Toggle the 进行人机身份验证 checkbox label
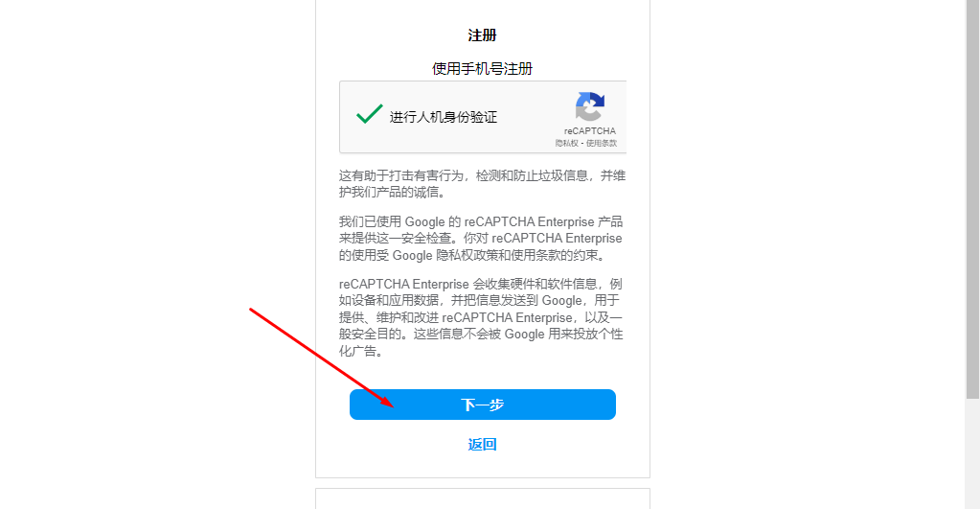This screenshot has height=509, width=980. pyautogui.click(x=444, y=117)
